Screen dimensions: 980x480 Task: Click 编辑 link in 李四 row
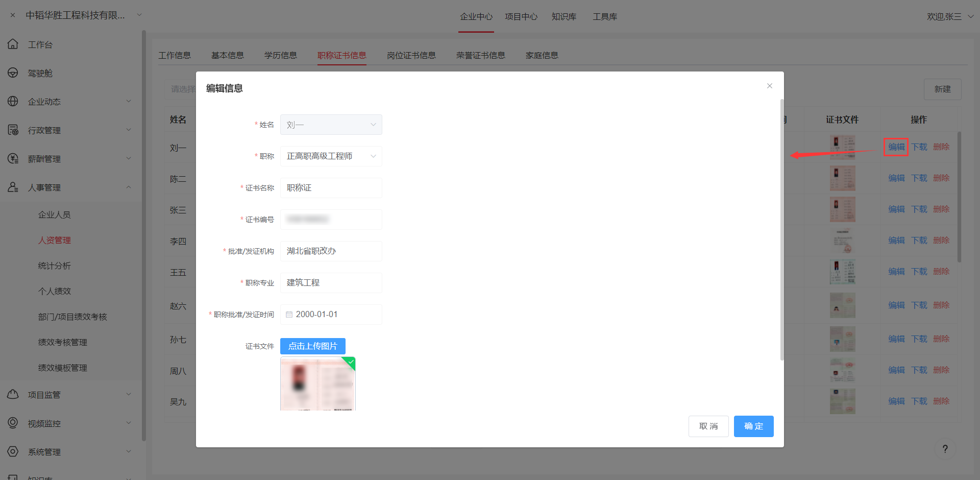[x=896, y=241]
